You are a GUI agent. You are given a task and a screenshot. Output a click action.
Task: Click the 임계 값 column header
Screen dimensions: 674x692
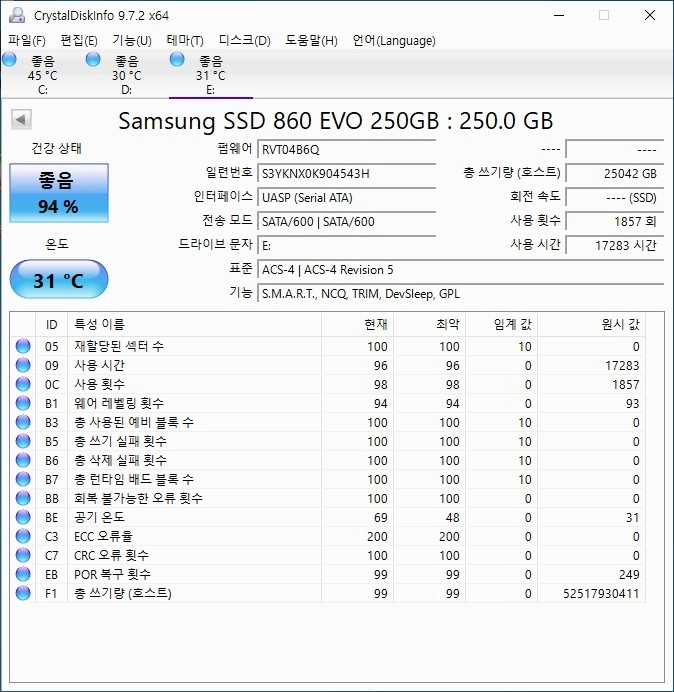[x=501, y=325]
